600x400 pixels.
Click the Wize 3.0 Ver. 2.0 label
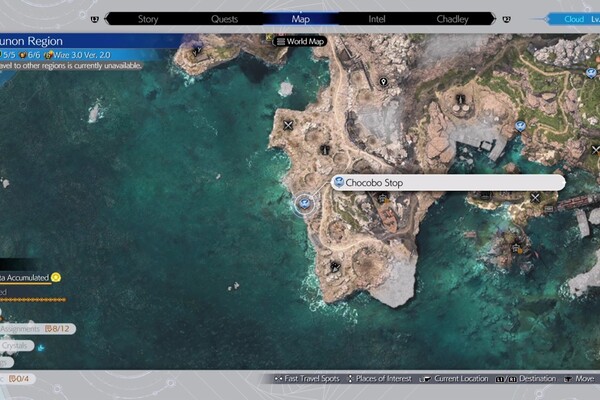[x=78, y=55]
